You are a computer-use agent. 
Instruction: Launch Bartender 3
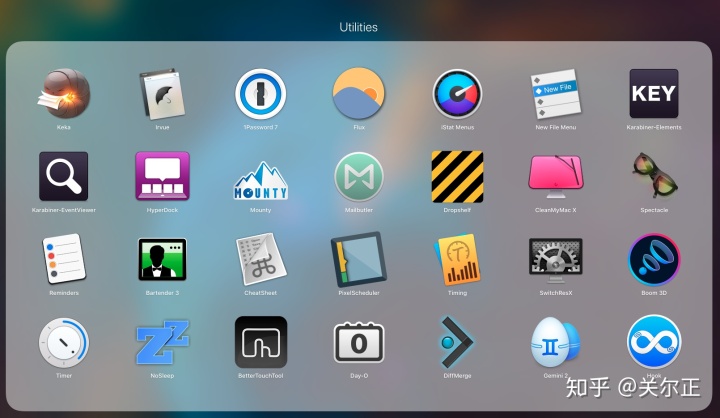tap(162, 259)
